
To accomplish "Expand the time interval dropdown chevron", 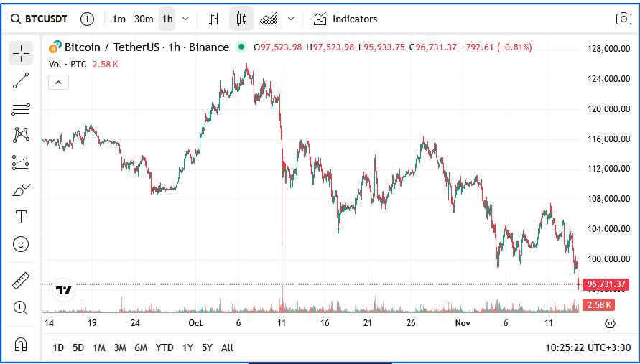I will click(186, 19).
